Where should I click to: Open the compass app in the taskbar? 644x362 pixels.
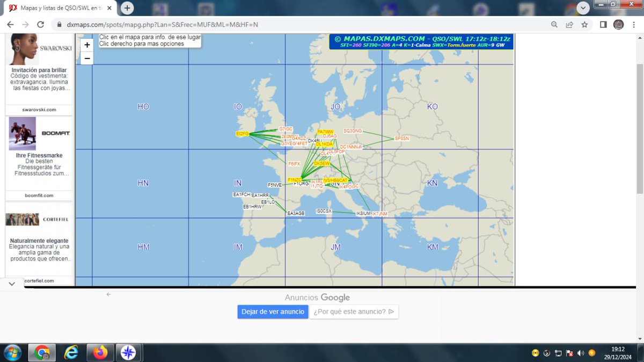click(x=128, y=353)
